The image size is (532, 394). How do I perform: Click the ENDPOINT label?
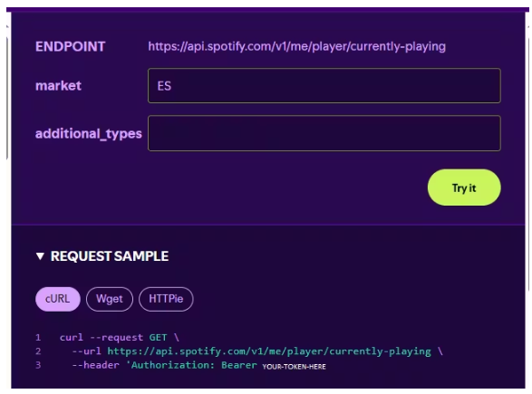[x=70, y=47]
